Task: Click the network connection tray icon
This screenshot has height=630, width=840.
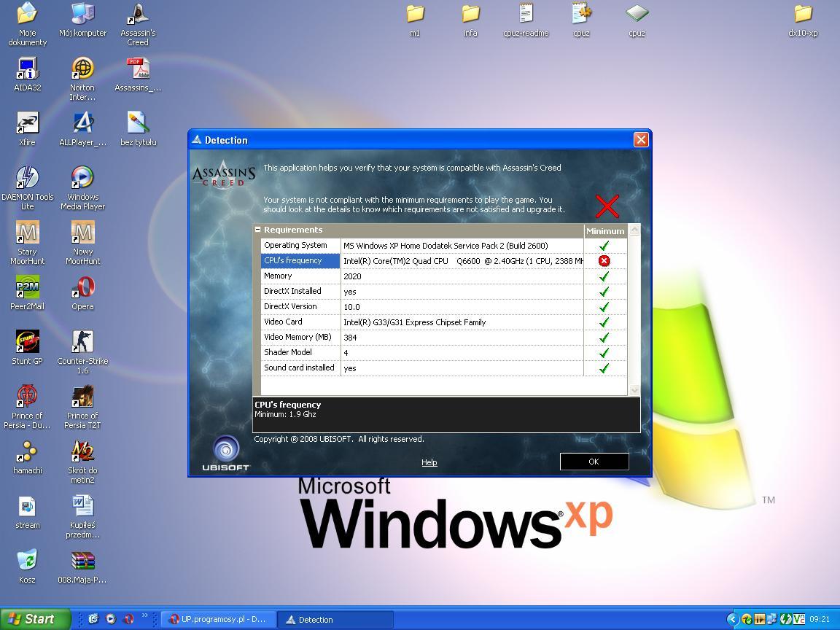Action: [x=772, y=619]
